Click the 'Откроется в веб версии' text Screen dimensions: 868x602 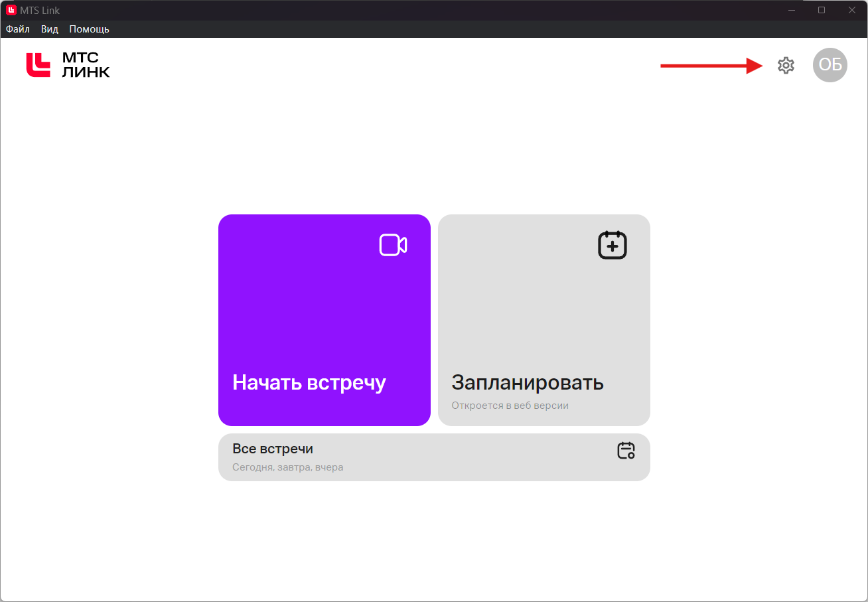point(510,406)
